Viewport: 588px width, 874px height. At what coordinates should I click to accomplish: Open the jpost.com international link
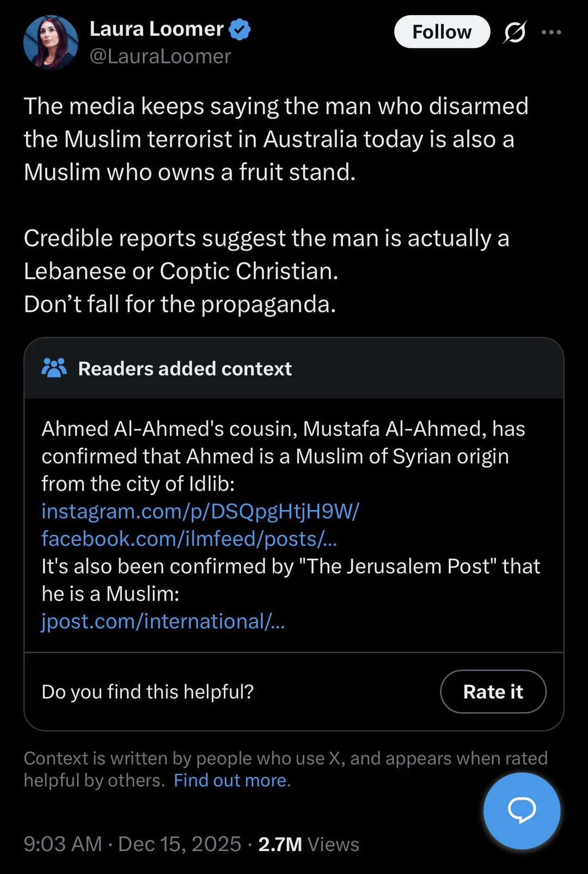(163, 621)
